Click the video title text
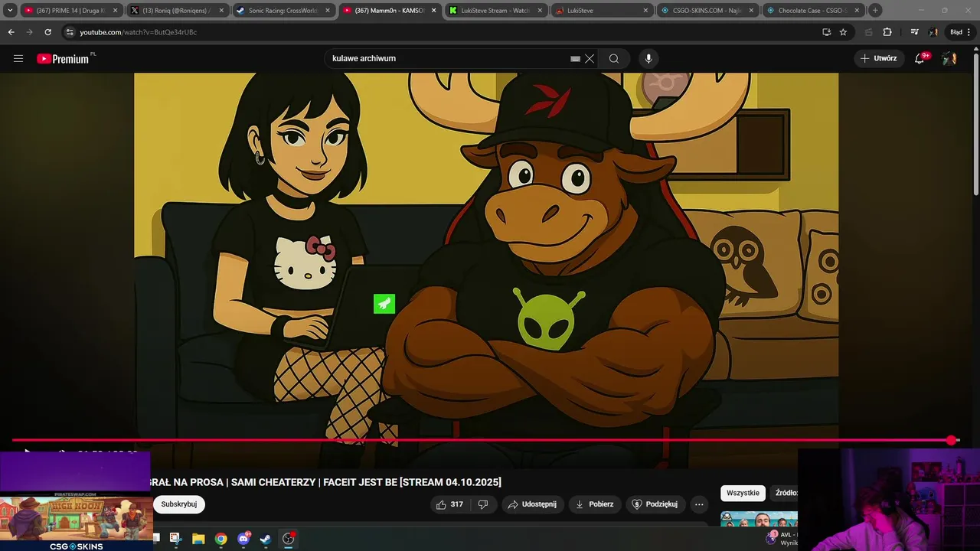980x551 pixels. (327, 482)
